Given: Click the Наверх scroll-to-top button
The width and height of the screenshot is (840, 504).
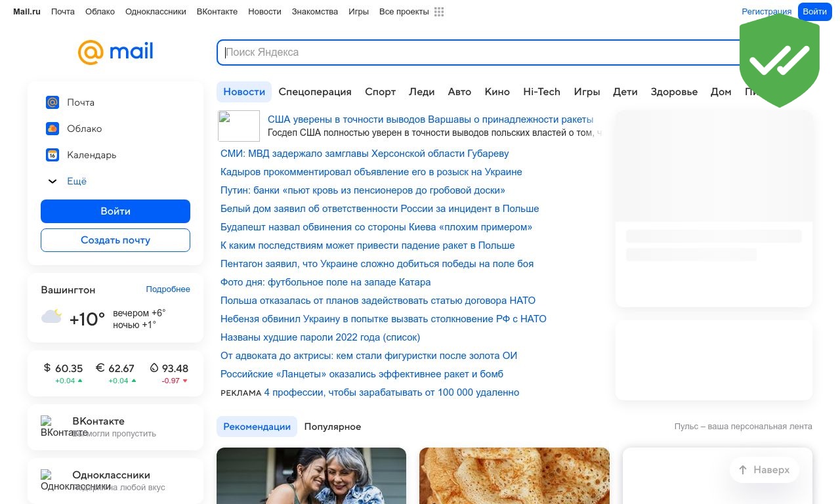Looking at the screenshot, I should (765, 470).
